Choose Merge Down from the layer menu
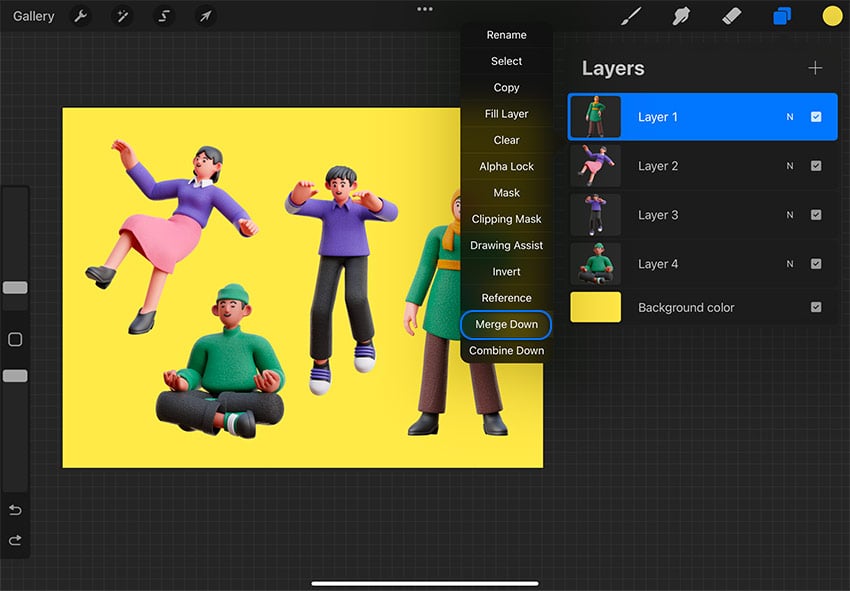The image size is (850, 591). 505,324
